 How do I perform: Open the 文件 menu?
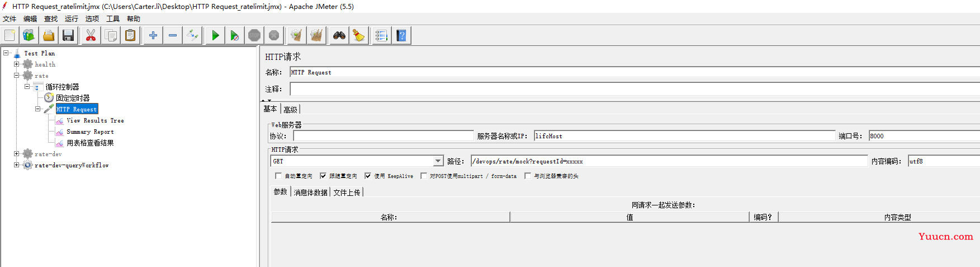coord(10,19)
